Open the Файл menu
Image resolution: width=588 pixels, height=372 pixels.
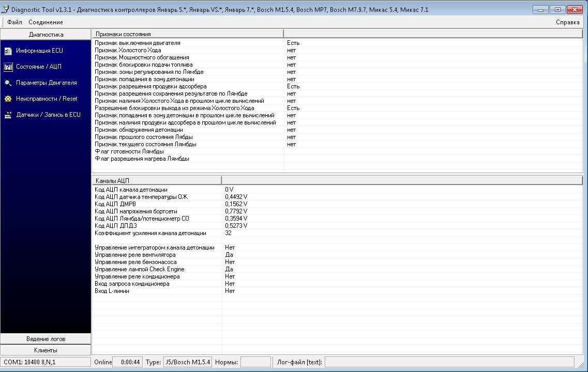[14, 22]
